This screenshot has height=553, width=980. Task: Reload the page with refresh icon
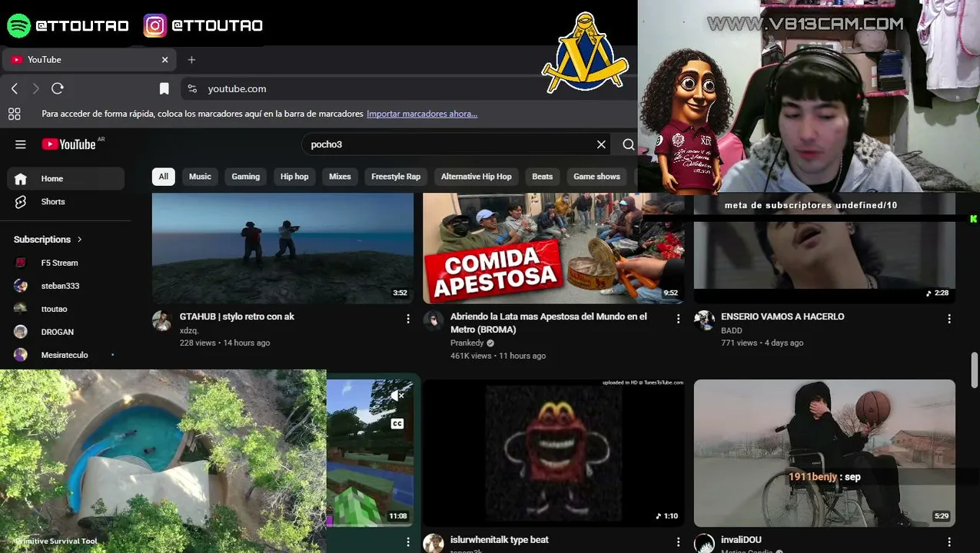pyautogui.click(x=57, y=88)
